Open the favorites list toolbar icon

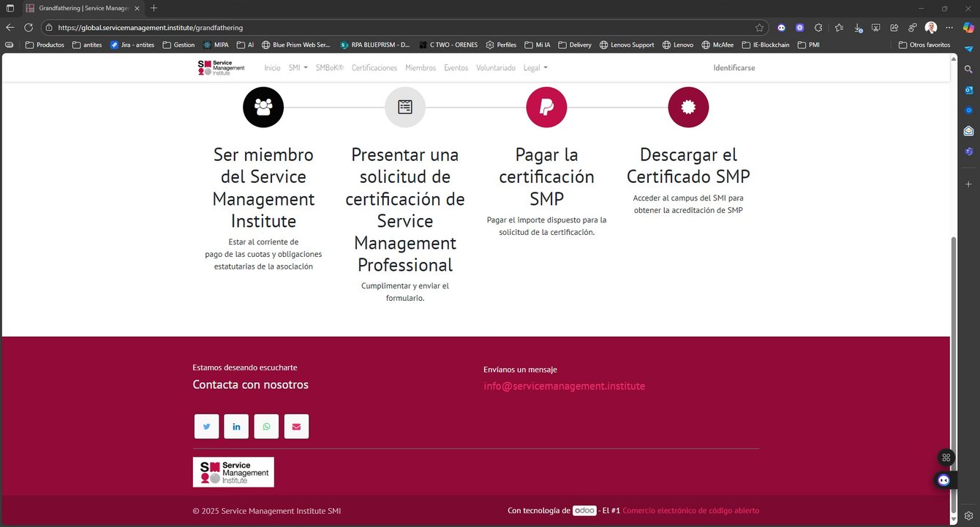coord(839,28)
